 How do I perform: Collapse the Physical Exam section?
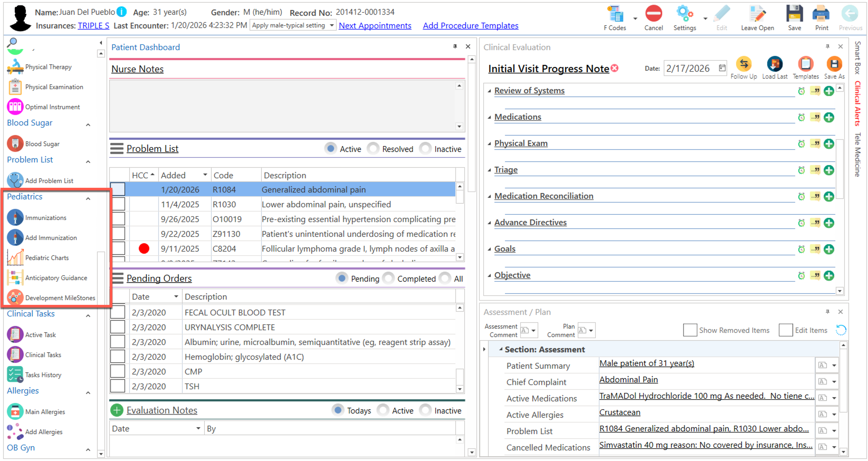point(489,143)
